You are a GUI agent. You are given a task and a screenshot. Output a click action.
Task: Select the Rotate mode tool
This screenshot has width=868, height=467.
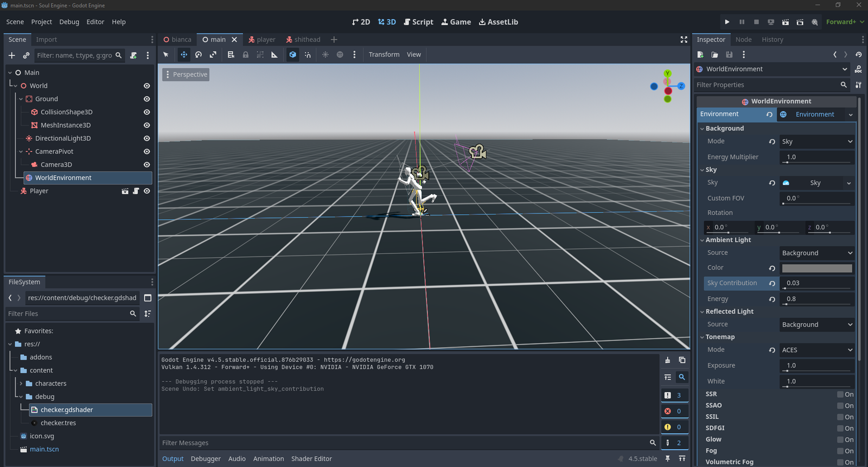click(199, 55)
